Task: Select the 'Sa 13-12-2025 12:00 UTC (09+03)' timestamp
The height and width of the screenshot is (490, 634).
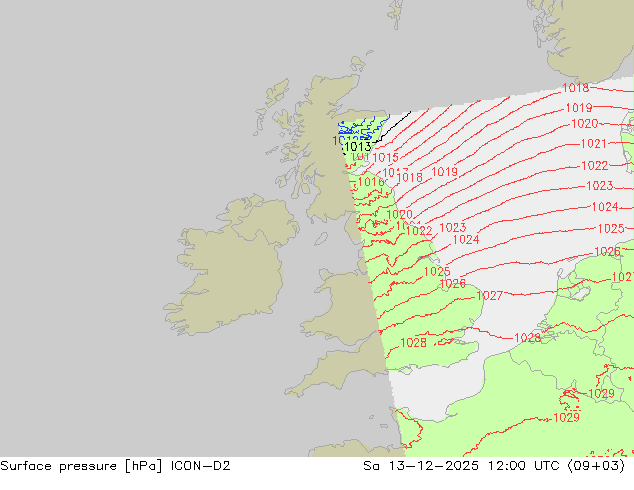Action: click(494, 466)
